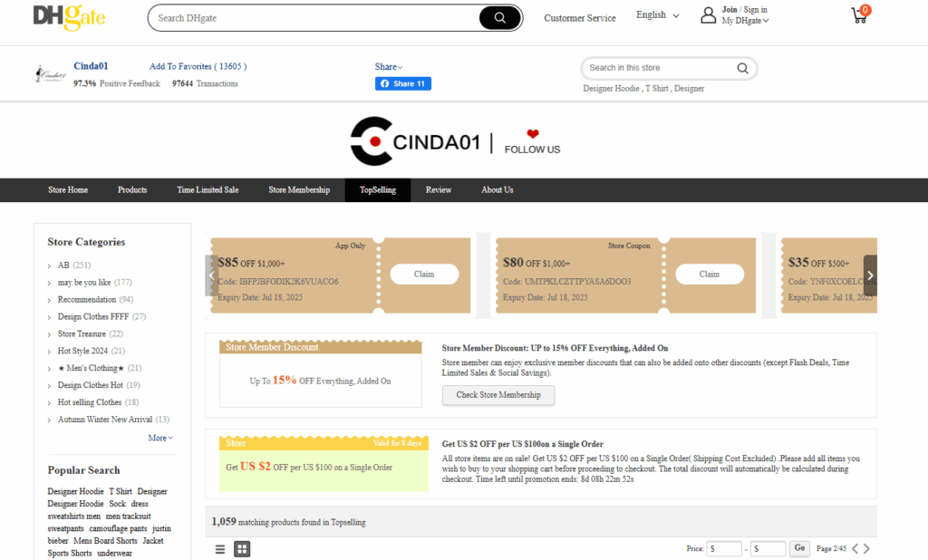The width and height of the screenshot is (928, 560).
Task: Open the Store Home tab
Action: click(68, 190)
